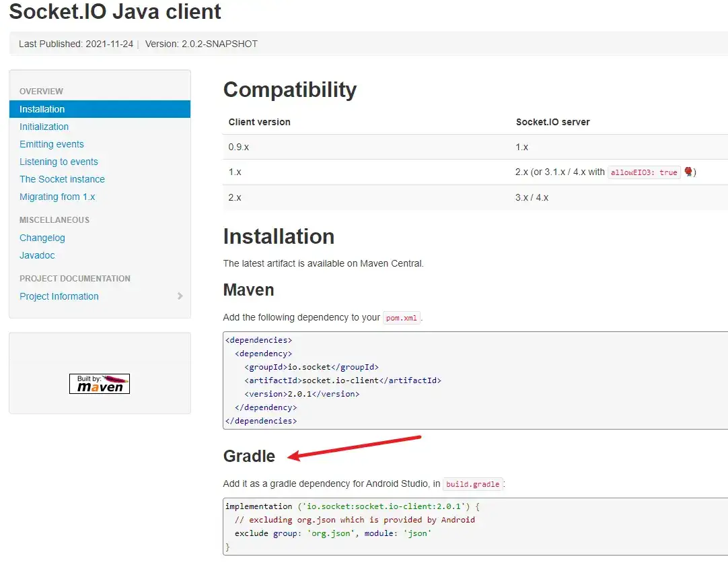Click the Version 2.0.2-SNAPSHOT text
Screen dimensions: 728x569
pyautogui.click(x=201, y=44)
